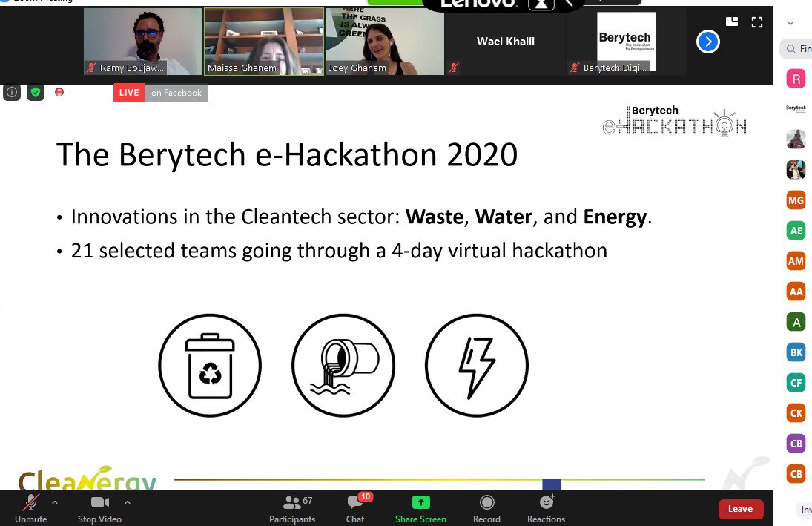The width and height of the screenshot is (812, 526).
Task: Select participant avatar AE
Action: tap(796, 231)
